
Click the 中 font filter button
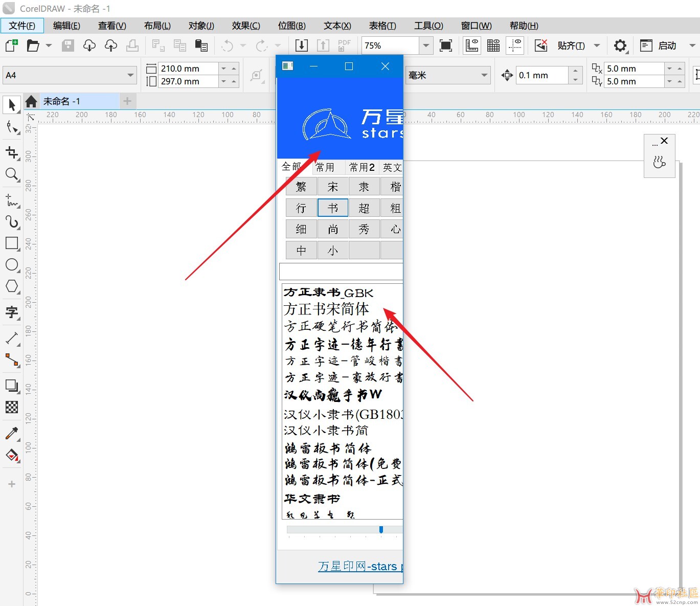pos(301,251)
